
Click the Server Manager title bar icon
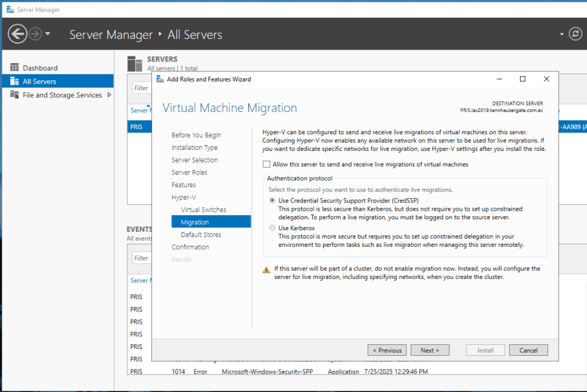point(10,10)
